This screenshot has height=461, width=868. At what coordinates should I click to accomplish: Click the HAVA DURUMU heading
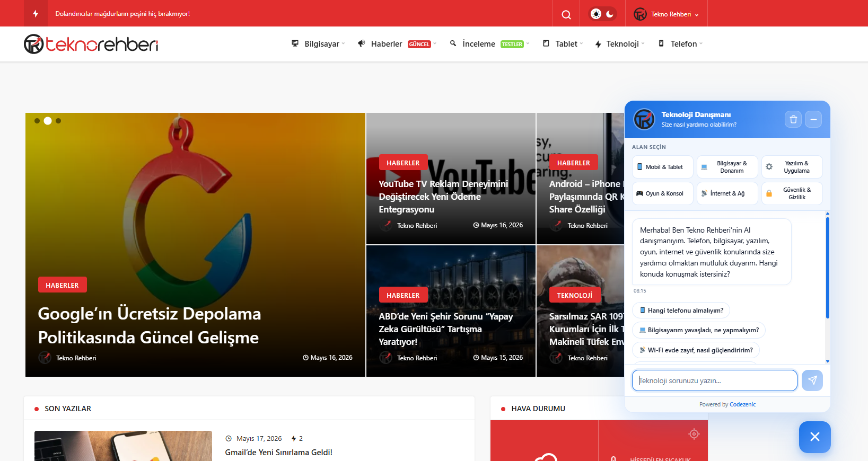[538, 409]
